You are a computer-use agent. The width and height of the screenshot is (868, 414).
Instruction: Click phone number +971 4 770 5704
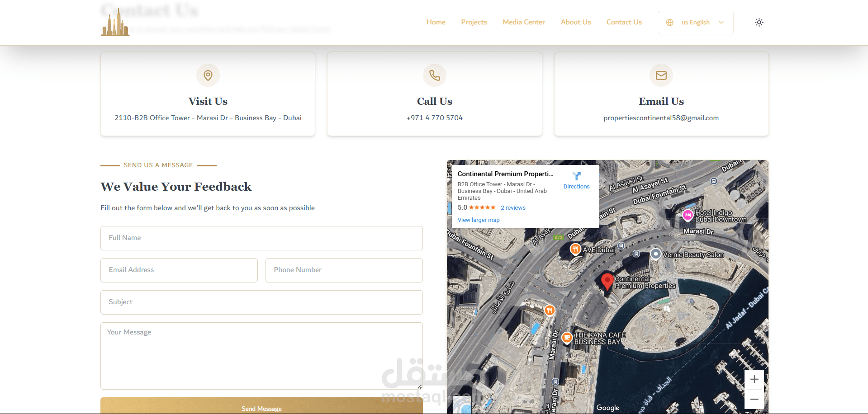click(x=435, y=118)
